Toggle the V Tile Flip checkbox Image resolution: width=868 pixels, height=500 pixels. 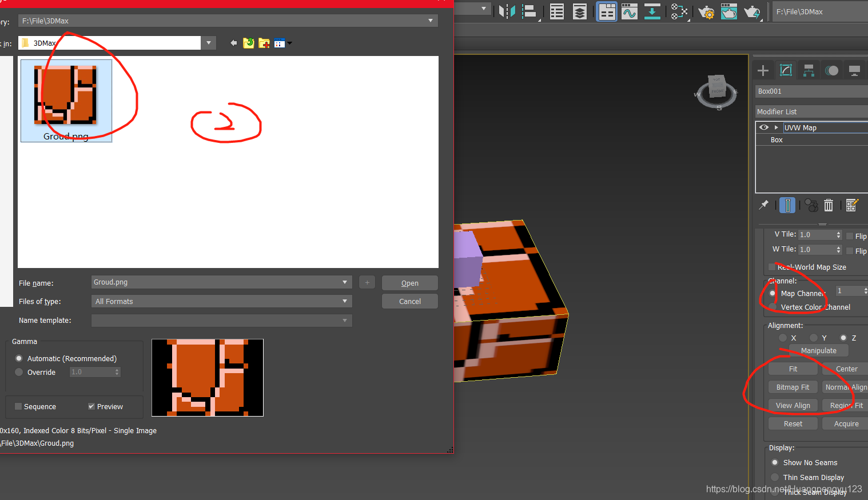(x=850, y=236)
